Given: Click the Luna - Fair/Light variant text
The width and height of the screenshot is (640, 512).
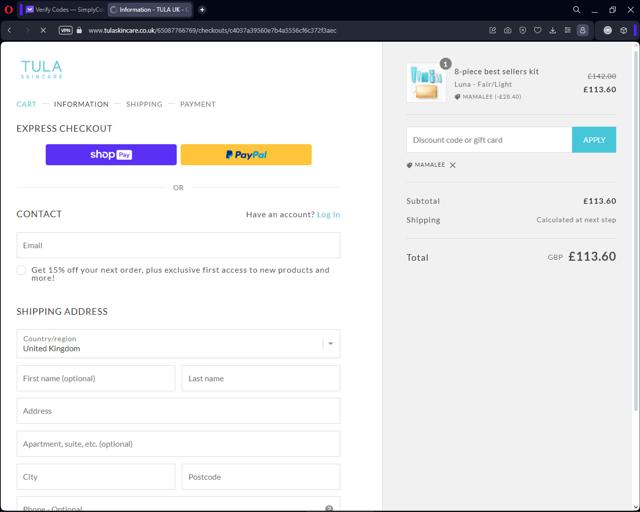Looking at the screenshot, I should [x=483, y=84].
